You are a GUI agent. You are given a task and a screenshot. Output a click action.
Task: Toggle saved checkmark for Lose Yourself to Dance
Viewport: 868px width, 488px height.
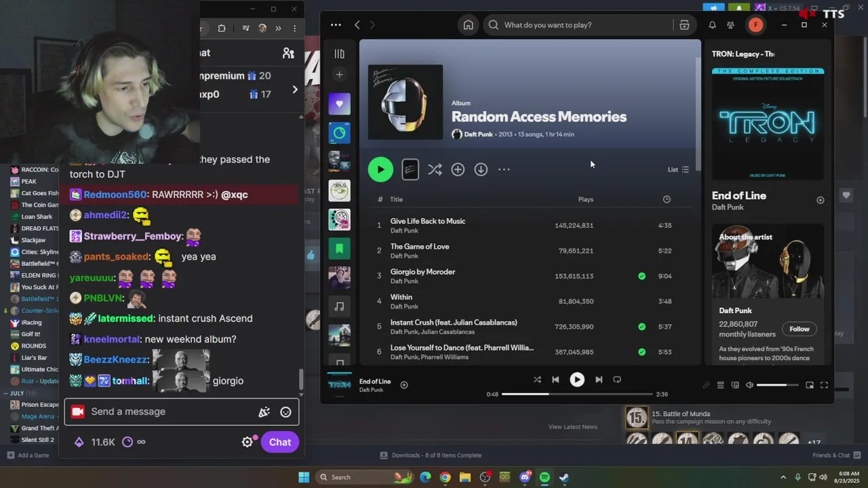(642, 352)
